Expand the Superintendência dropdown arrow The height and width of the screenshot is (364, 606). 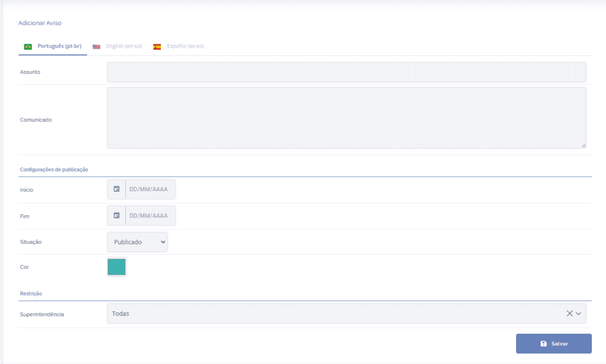click(x=579, y=313)
